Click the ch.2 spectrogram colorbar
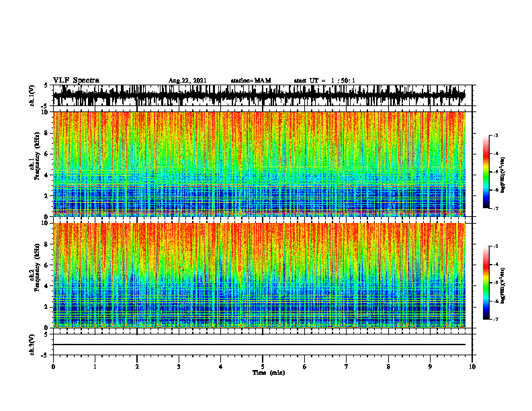 (x=486, y=283)
